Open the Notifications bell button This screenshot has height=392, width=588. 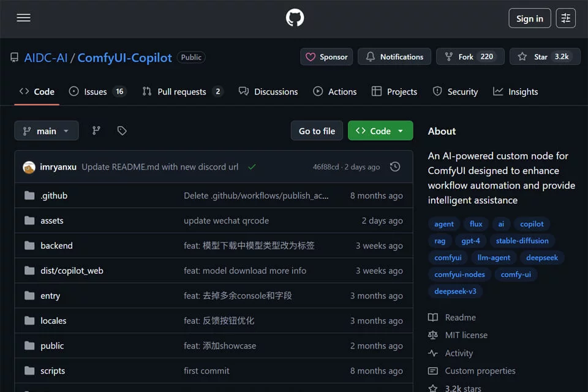tap(394, 56)
